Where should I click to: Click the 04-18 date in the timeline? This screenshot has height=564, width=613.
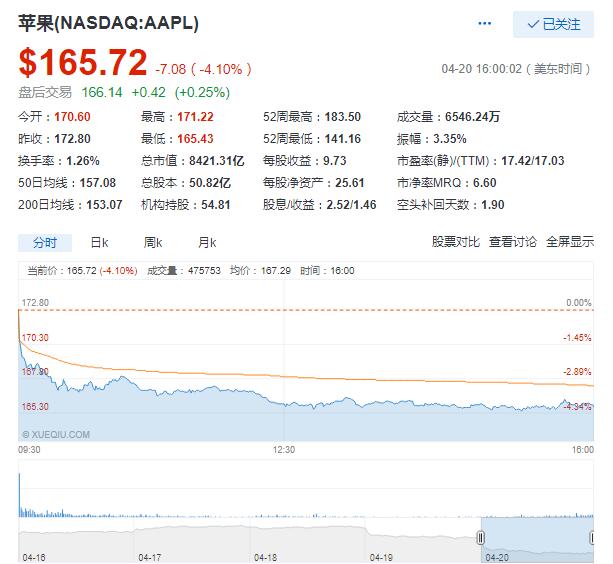pos(265,557)
